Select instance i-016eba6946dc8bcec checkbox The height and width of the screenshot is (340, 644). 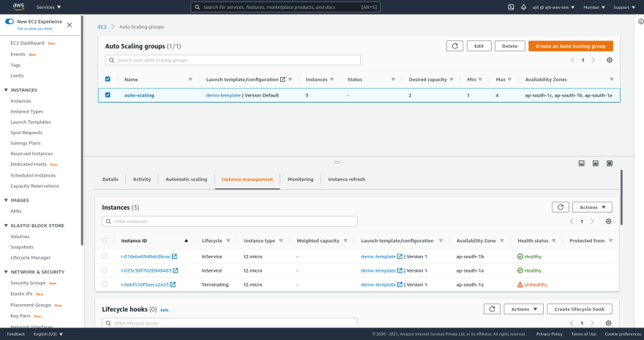(105, 256)
